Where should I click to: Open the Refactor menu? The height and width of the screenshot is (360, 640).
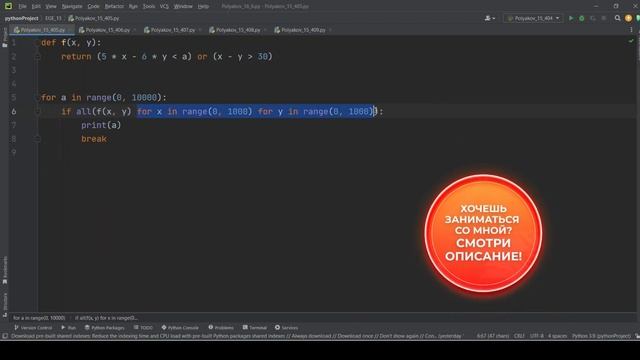click(114, 6)
